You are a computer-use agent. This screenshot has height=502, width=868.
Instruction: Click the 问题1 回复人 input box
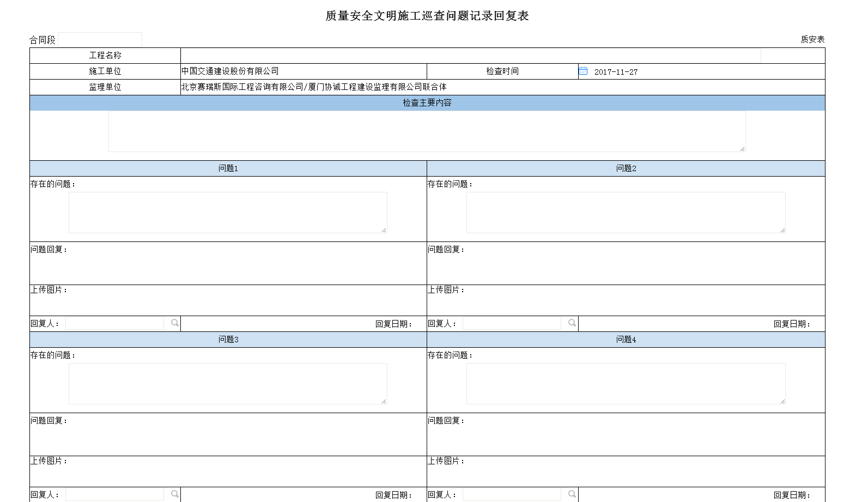pos(114,324)
